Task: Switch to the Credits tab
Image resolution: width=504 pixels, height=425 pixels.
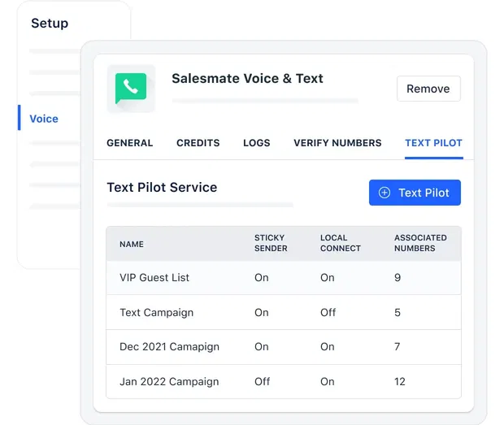Action: [198, 143]
